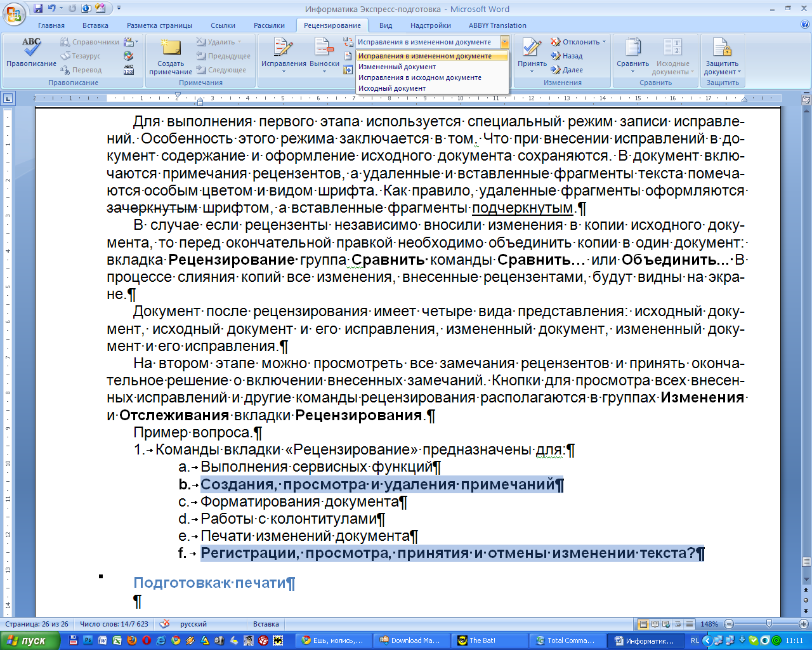Screen dimensions: 812x650
Task: Expand the Отклонить dropdown arrow
Action: [x=604, y=42]
